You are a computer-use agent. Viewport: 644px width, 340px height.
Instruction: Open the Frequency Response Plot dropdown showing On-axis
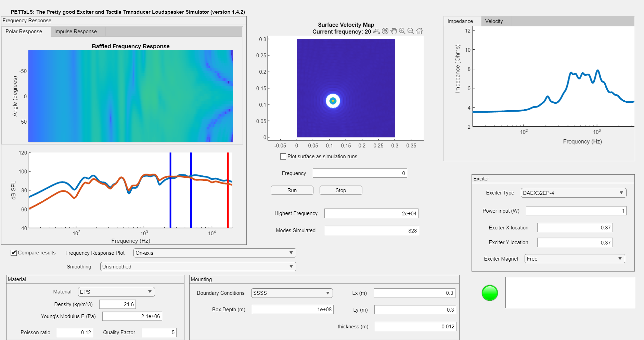[215, 253]
